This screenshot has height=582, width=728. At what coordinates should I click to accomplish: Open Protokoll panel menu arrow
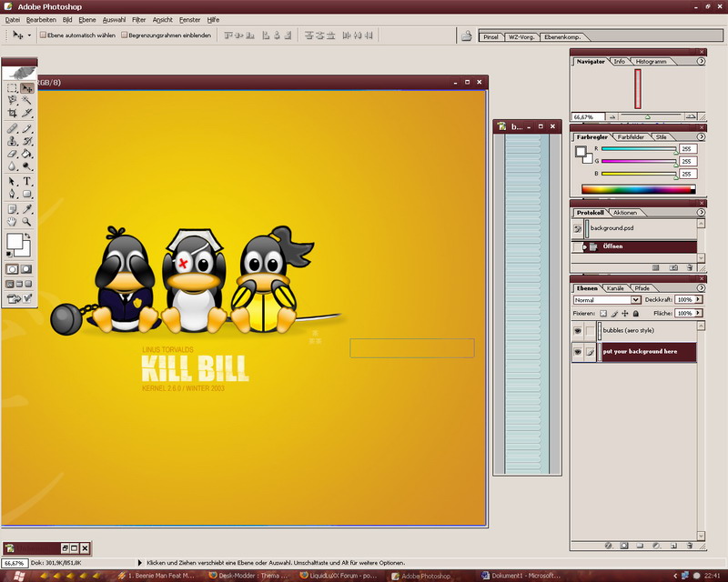point(701,213)
